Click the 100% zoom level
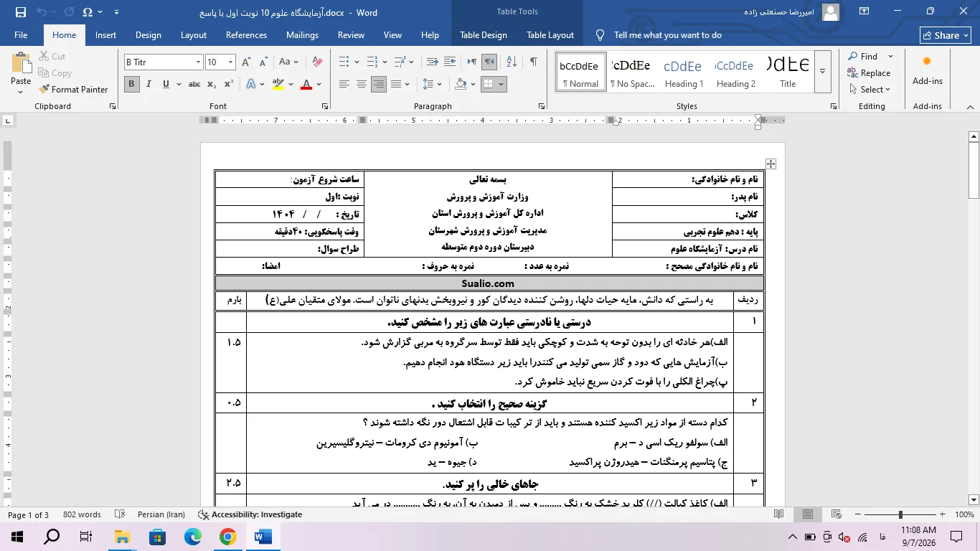This screenshot has height=551, width=980. tap(963, 514)
